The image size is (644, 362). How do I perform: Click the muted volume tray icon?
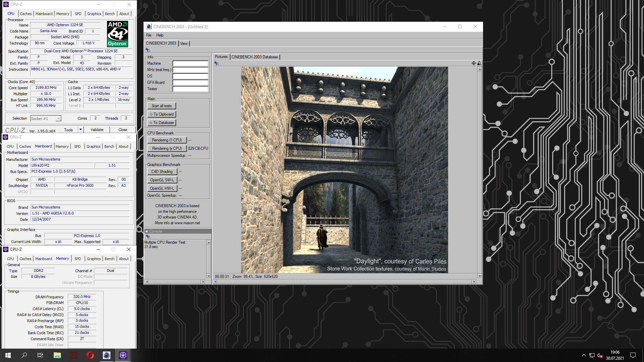coord(600,355)
